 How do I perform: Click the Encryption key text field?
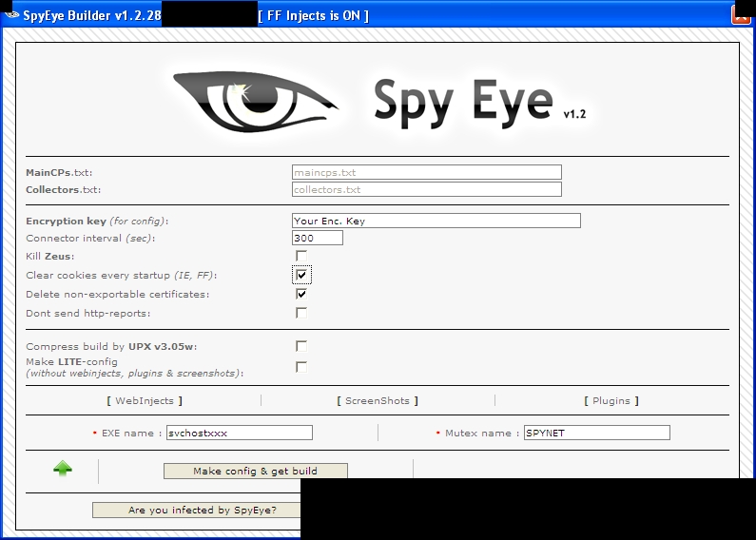pyautogui.click(x=436, y=221)
